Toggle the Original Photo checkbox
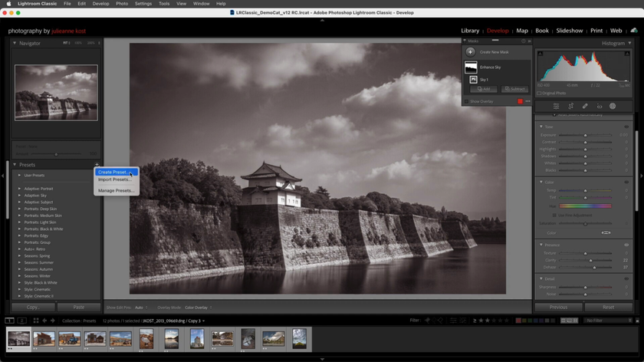 point(539,94)
